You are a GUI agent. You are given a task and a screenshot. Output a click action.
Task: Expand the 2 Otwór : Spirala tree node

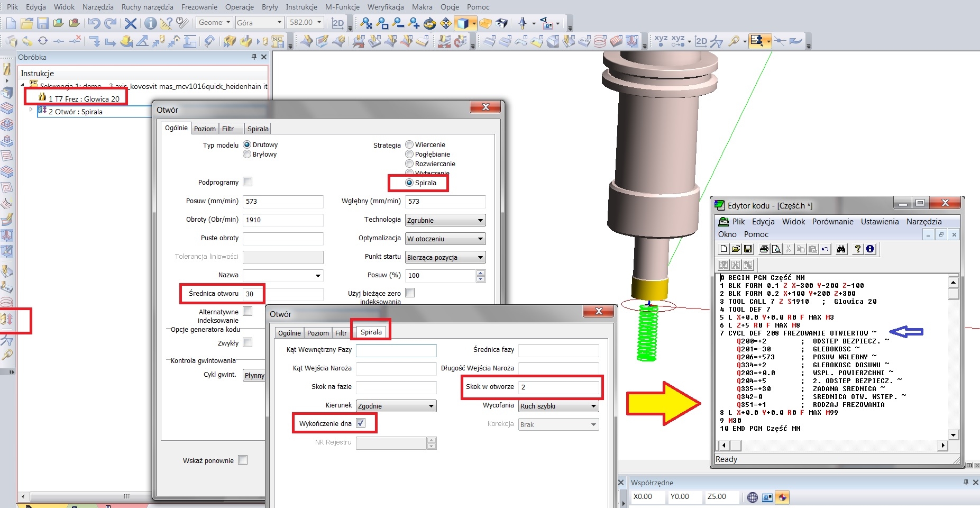31,110
